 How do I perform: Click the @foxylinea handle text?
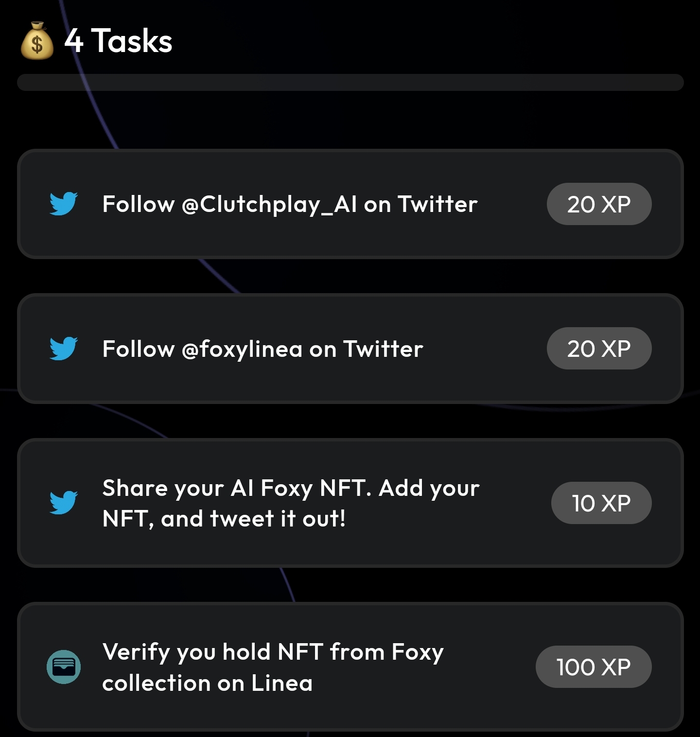pyautogui.click(x=242, y=350)
